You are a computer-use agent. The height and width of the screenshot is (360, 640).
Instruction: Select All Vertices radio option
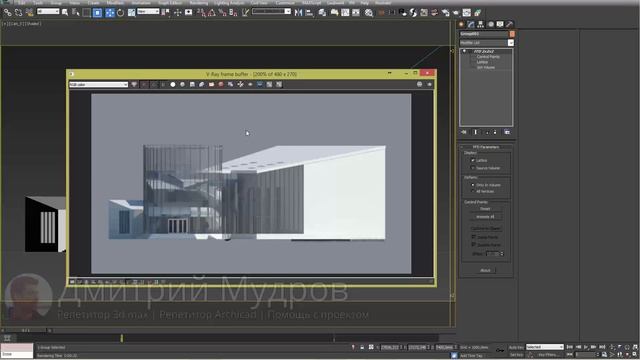(473, 191)
